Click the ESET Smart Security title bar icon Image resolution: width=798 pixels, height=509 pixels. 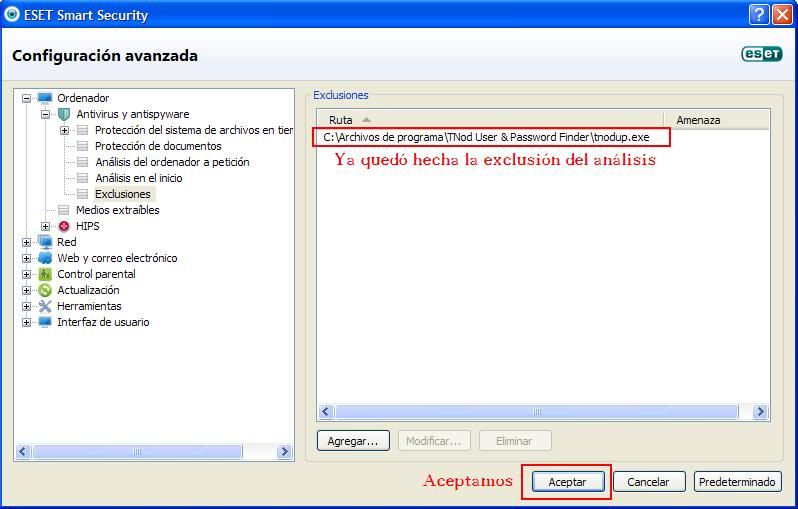[11, 14]
